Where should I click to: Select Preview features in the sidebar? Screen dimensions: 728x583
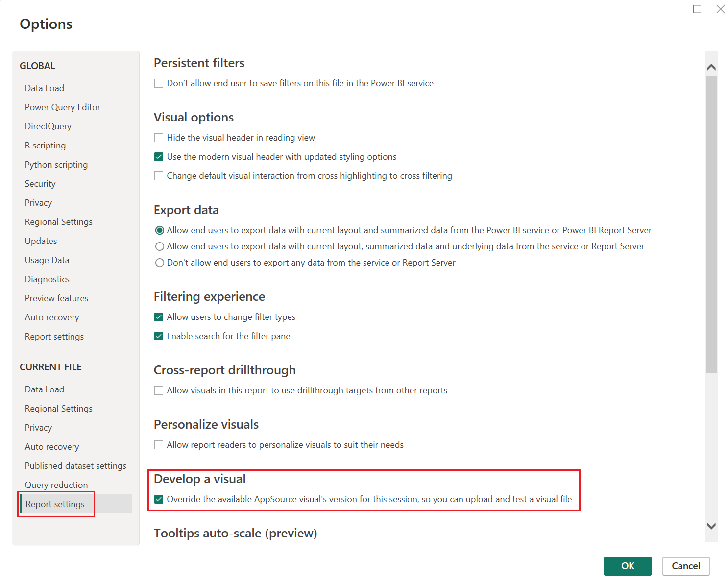[56, 298]
